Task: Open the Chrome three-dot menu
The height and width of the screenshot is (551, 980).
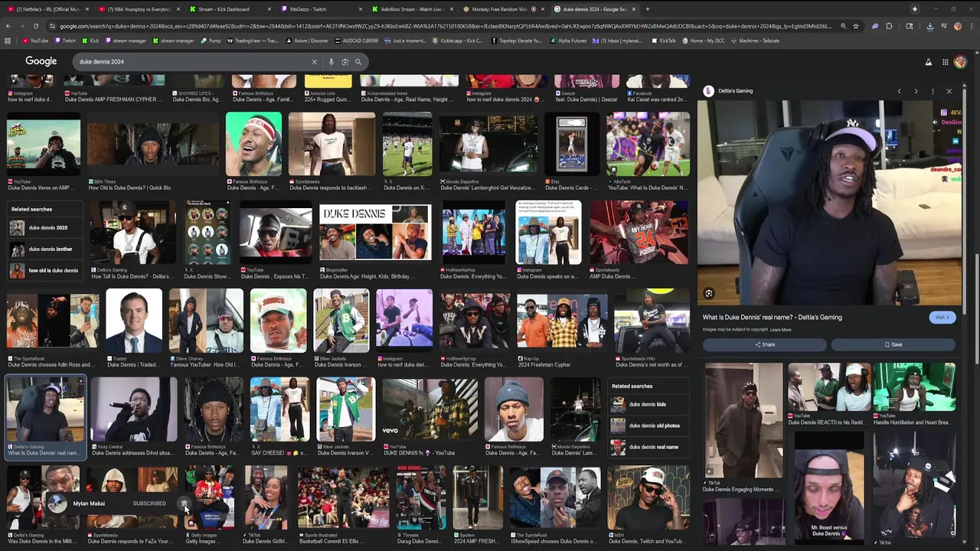Action: (x=971, y=26)
